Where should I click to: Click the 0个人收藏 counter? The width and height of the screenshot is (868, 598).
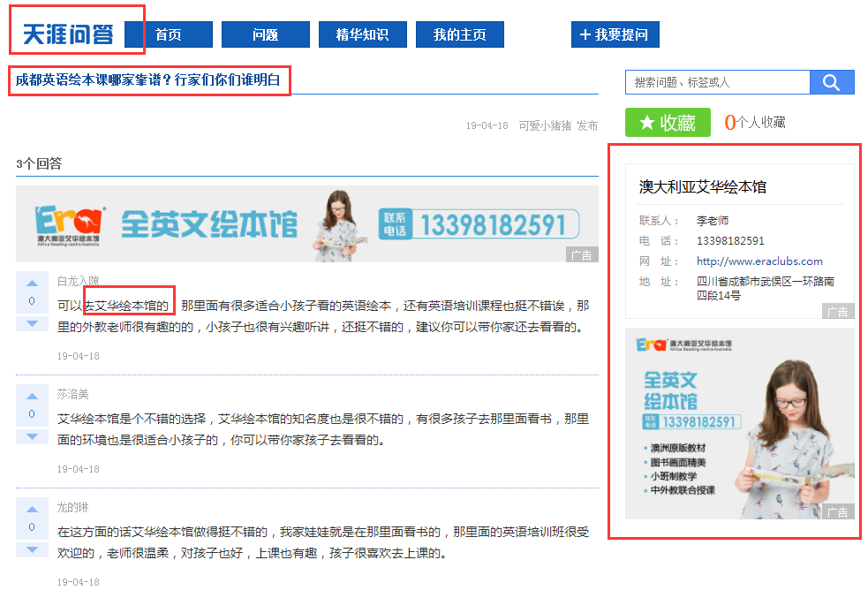tap(755, 123)
